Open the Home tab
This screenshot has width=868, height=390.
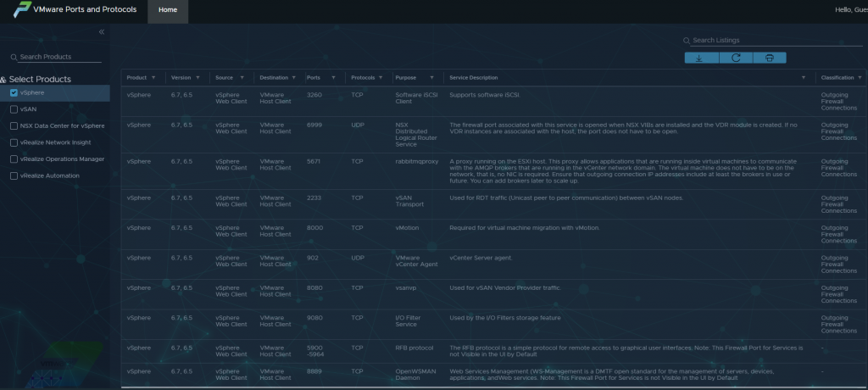click(168, 12)
